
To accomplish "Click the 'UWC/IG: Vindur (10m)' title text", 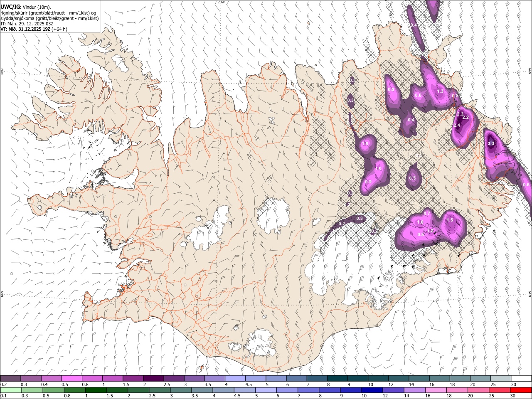I will [25, 7].
